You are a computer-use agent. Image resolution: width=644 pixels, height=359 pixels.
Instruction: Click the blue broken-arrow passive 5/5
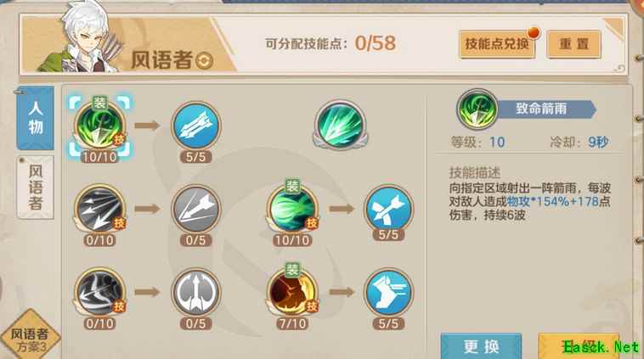coord(388,210)
